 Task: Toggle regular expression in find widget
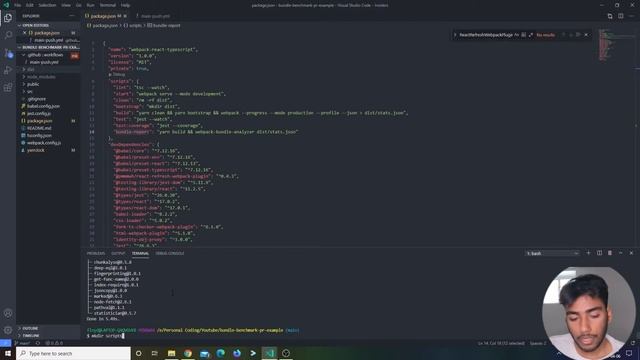[x=531, y=35]
